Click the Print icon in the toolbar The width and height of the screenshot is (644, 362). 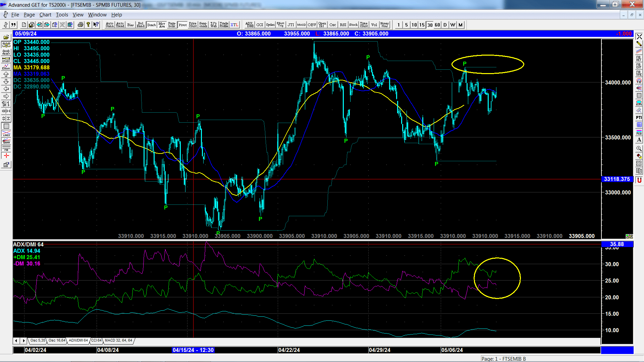point(80,25)
